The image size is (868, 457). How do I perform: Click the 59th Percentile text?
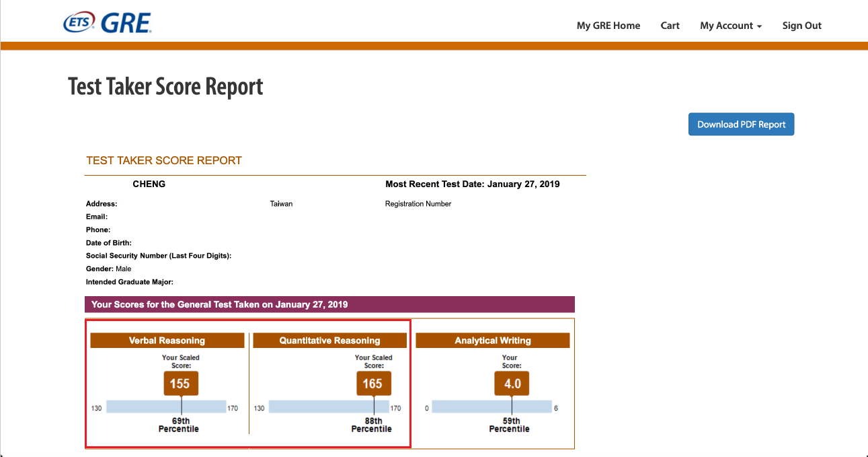pos(510,425)
